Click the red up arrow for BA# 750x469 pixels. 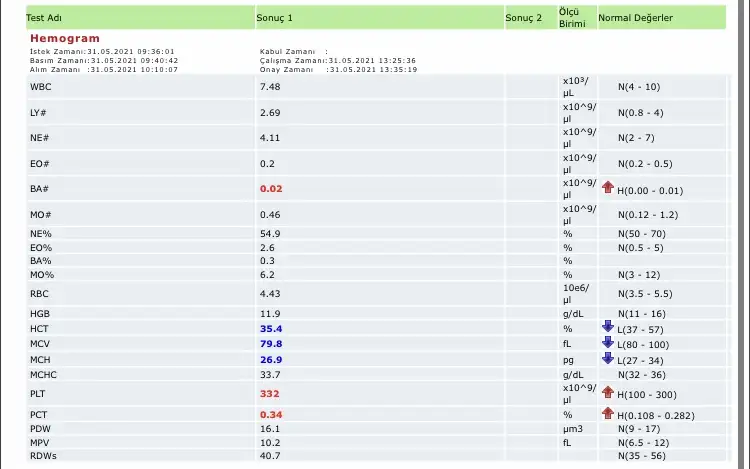(x=607, y=188)
